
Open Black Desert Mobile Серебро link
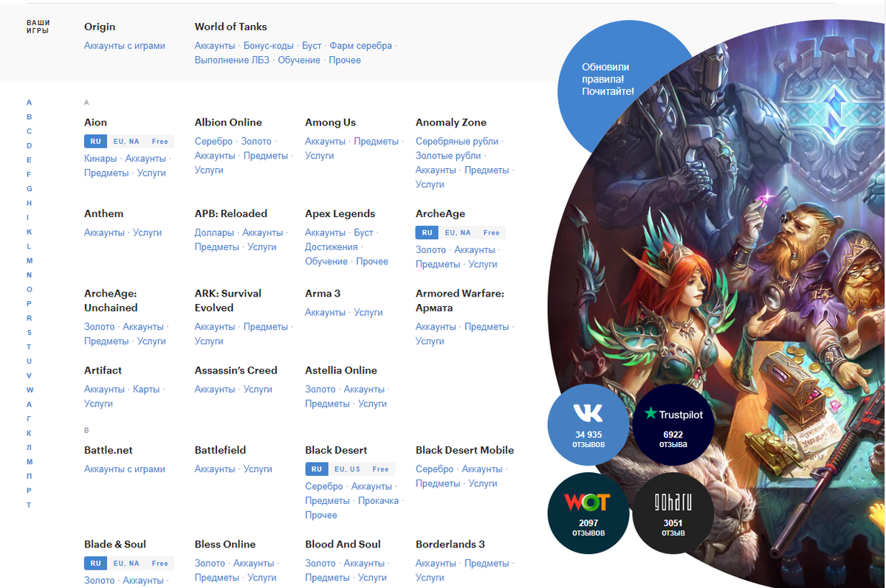tap(434, 469)
